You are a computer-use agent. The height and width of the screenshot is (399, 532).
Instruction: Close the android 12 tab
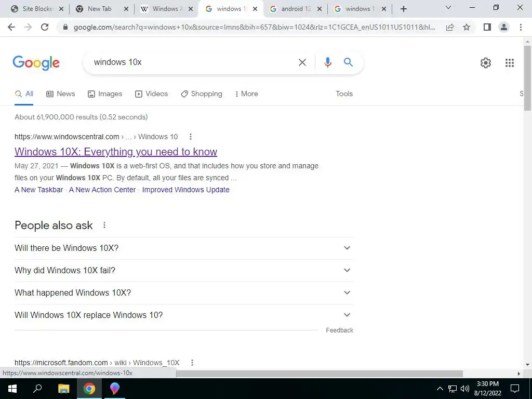pyautogui.click(x=320, y=9)
